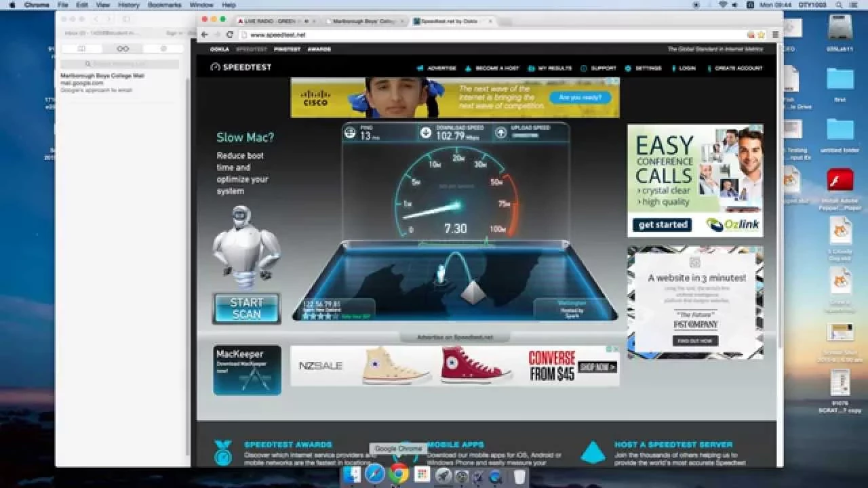Open the Awards link in top bar
The width and height of the screenshot is (868, 488).
click(319, 49)
